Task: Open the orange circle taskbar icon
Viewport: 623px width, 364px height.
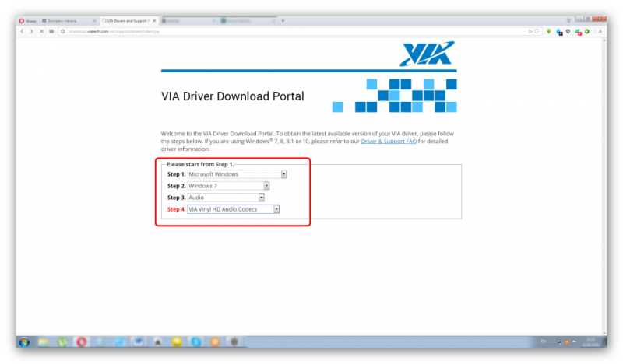Action: tap(215, 341)
